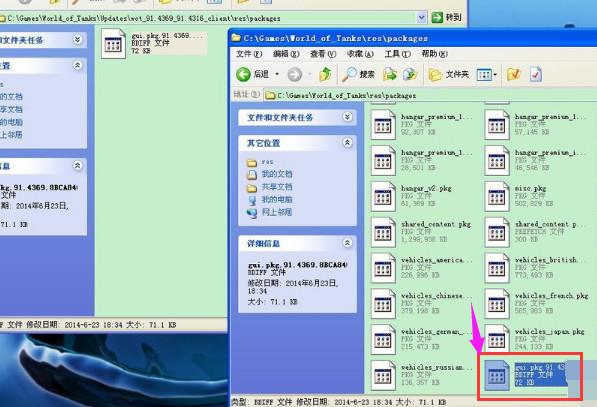597x407 pixels.
Task: Click the address field showing res\packages path
Action: pyautogui.click(x=430, y=95)
